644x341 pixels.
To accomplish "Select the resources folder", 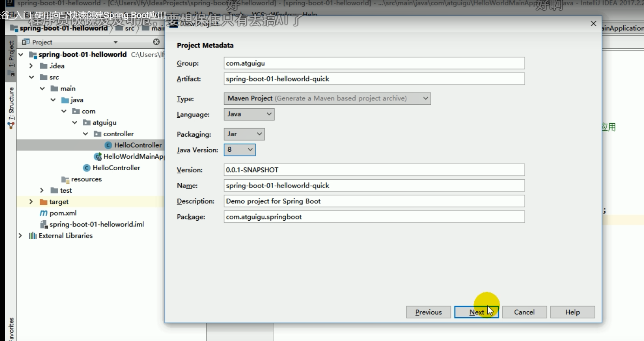I will [x=86, y=179].
